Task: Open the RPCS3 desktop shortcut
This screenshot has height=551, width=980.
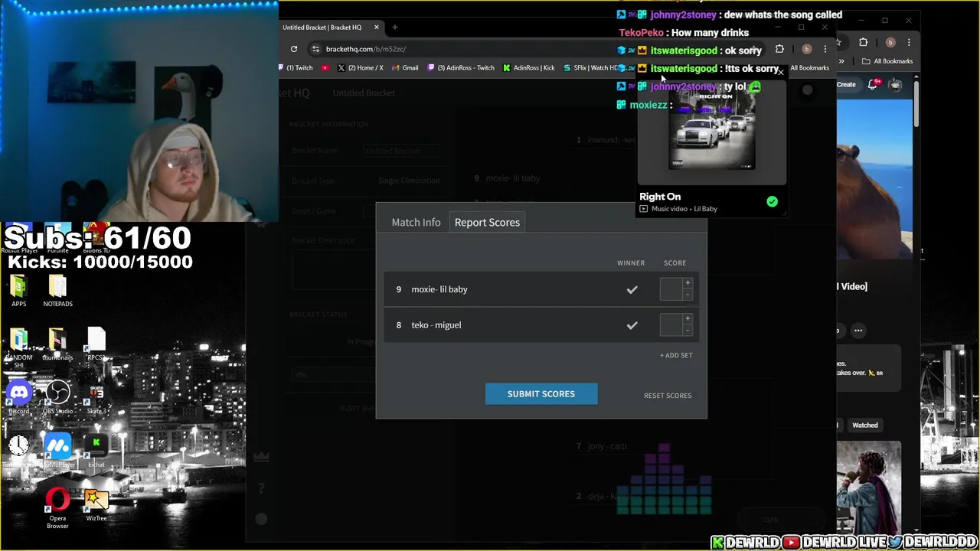Action: [x=96, y=344]
